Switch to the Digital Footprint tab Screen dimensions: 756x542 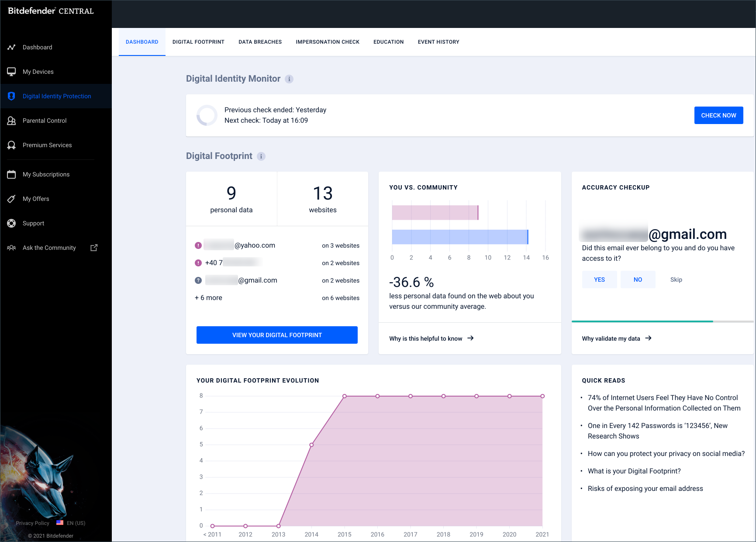click(198, 42)
